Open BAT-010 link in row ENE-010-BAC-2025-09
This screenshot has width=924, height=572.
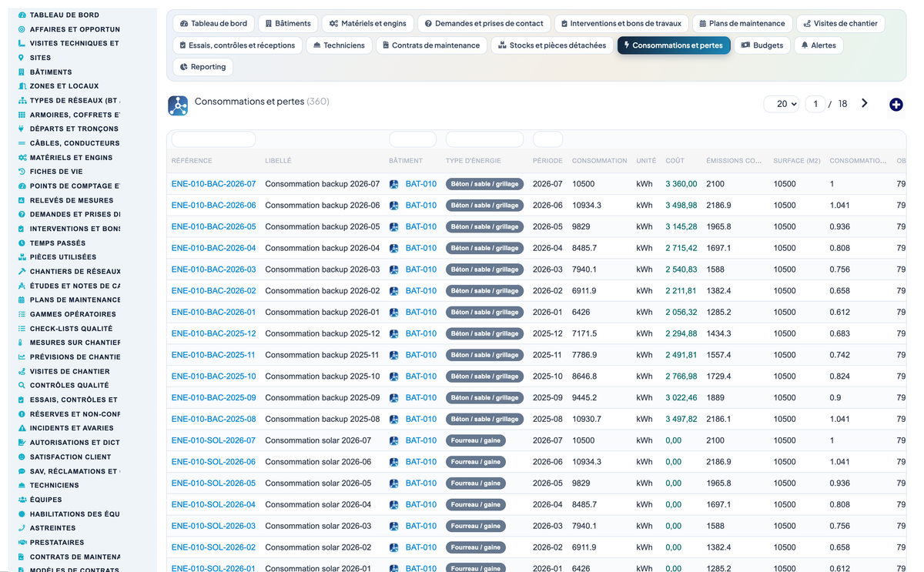pyautogui.click(x=421, y=398)
